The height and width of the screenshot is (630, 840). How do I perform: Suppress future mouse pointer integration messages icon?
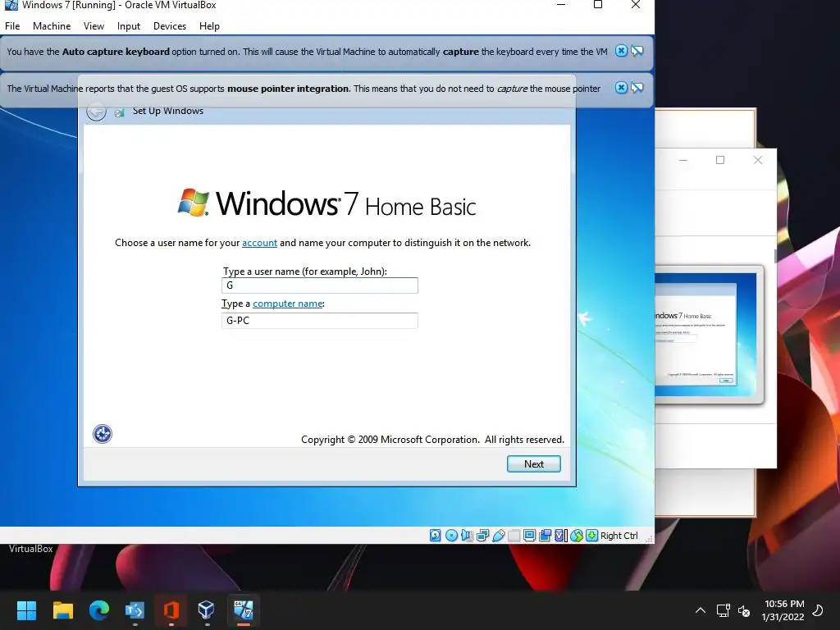tap(637, 87)
